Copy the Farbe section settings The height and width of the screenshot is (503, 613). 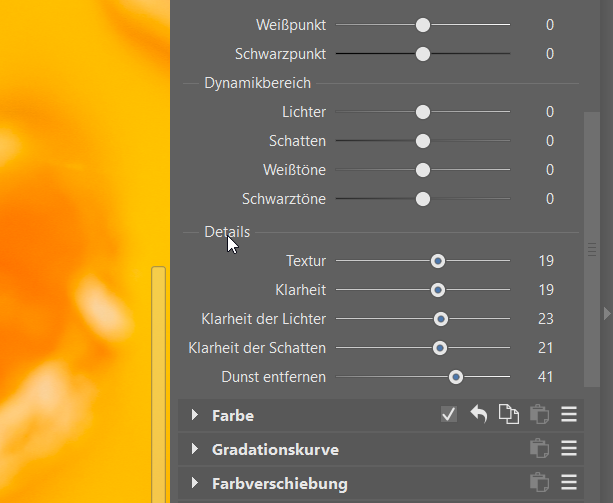(509, 415)
